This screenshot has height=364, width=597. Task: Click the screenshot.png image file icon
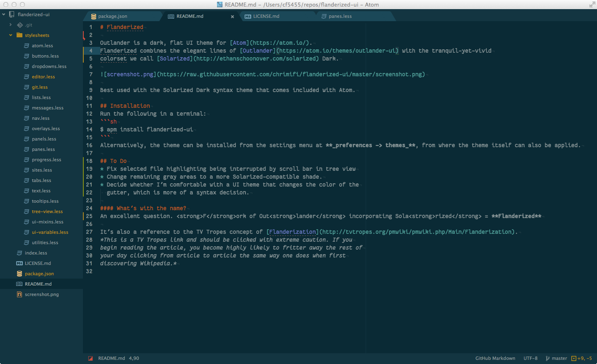[19, 294]
